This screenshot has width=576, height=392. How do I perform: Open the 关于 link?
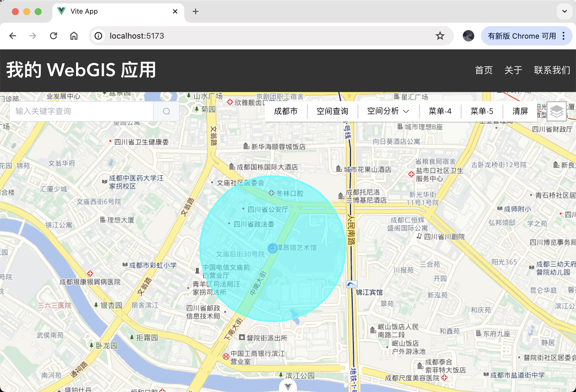click(x=513, y=70)
